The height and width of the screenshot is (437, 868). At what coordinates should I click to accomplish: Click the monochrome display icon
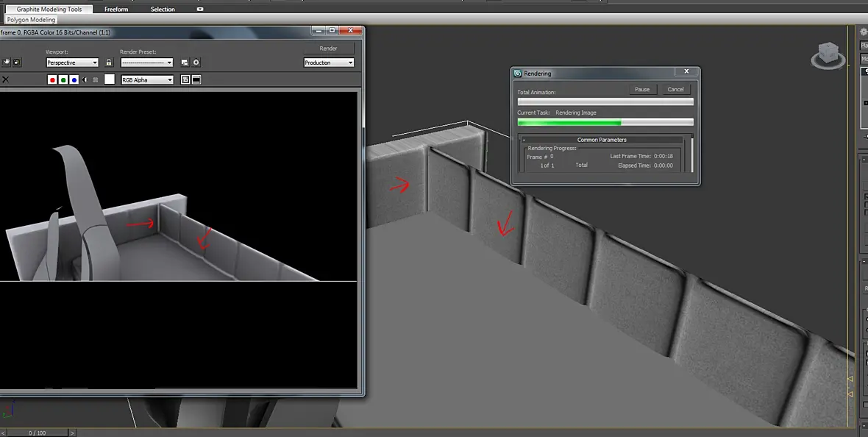pyautogui.click(x=95, y=79)
